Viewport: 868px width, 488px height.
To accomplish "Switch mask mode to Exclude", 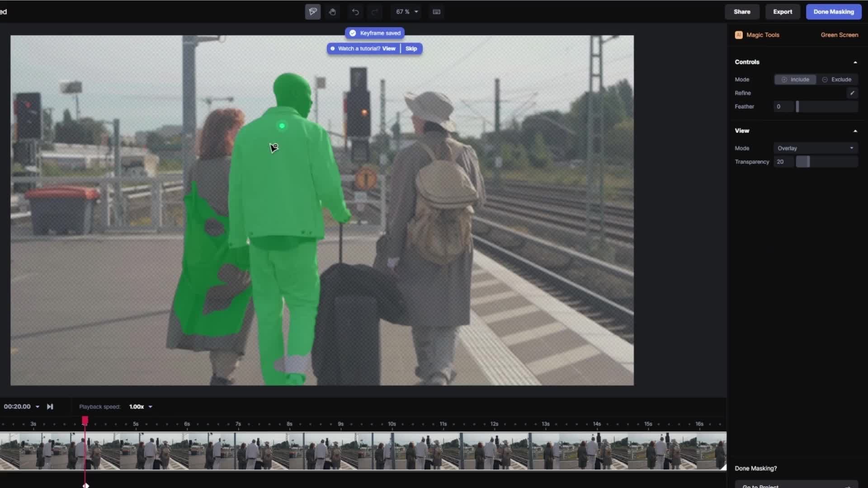I will [x=837, y=80].
